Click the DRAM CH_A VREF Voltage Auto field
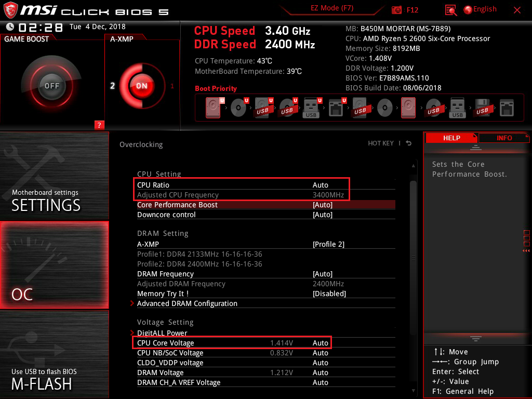 (x=320, y=382)
